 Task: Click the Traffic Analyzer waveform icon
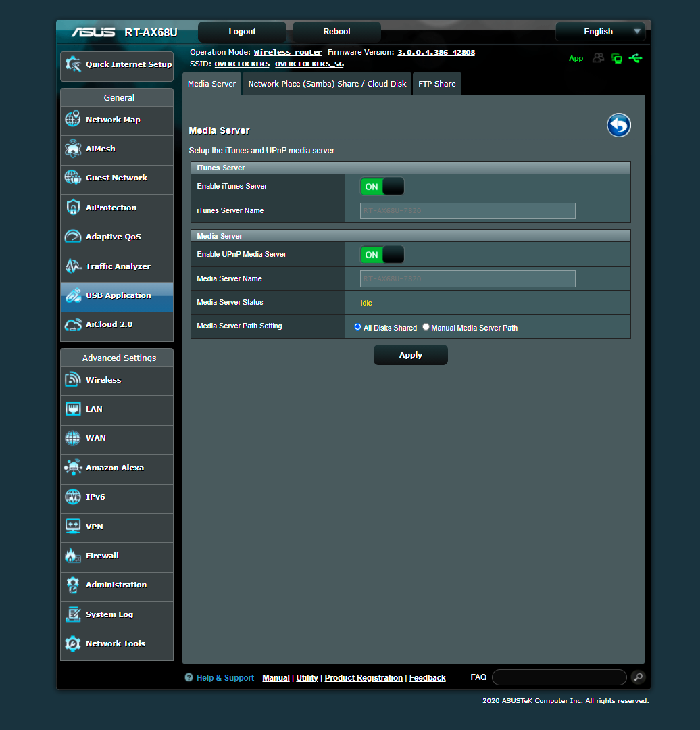[72, 266]
